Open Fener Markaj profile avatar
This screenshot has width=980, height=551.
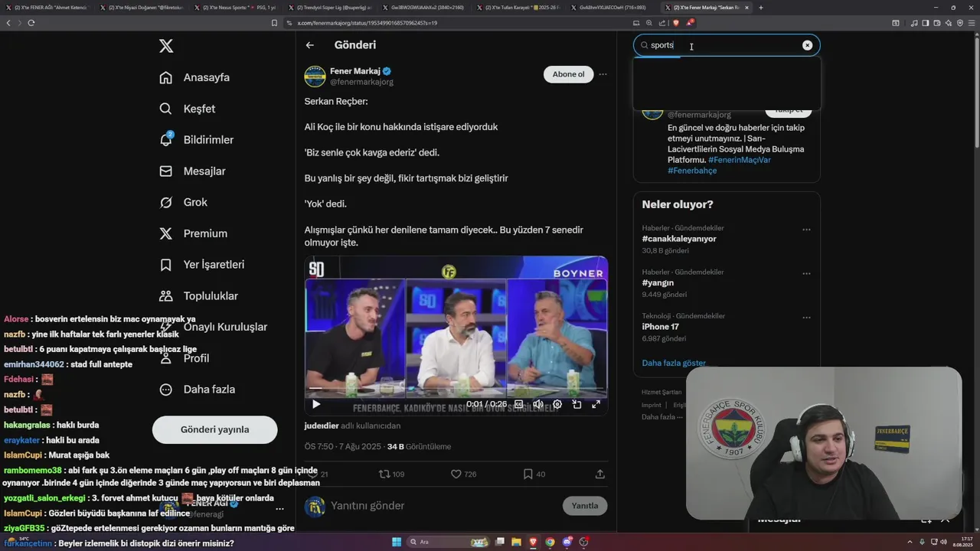[315, 77]
